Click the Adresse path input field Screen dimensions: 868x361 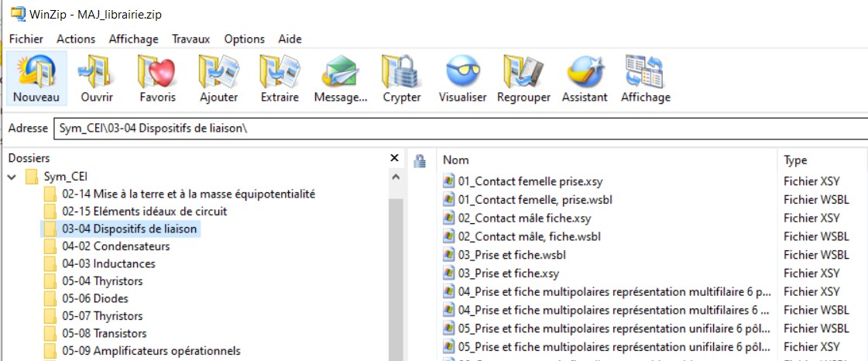pyautogui.click(x=457, y=129)
